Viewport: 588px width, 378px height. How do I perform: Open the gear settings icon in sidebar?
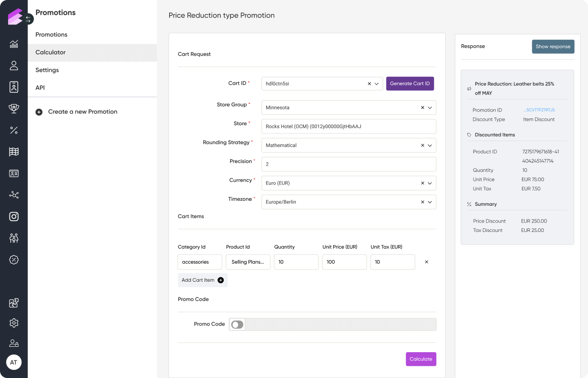14,323
